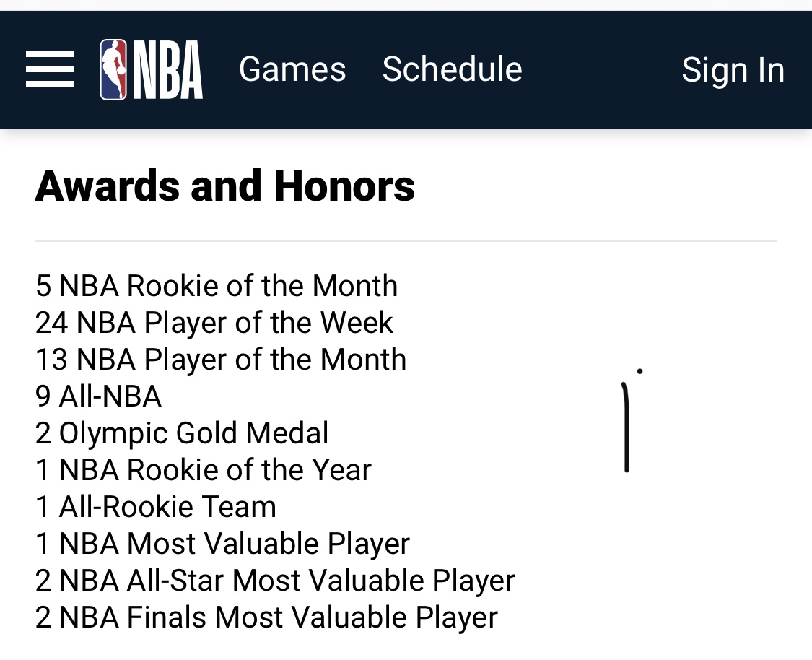Tap the 2 NBA All-Star Most Valuable Player entry
The image size is (812, 660).
coord(275,581)
